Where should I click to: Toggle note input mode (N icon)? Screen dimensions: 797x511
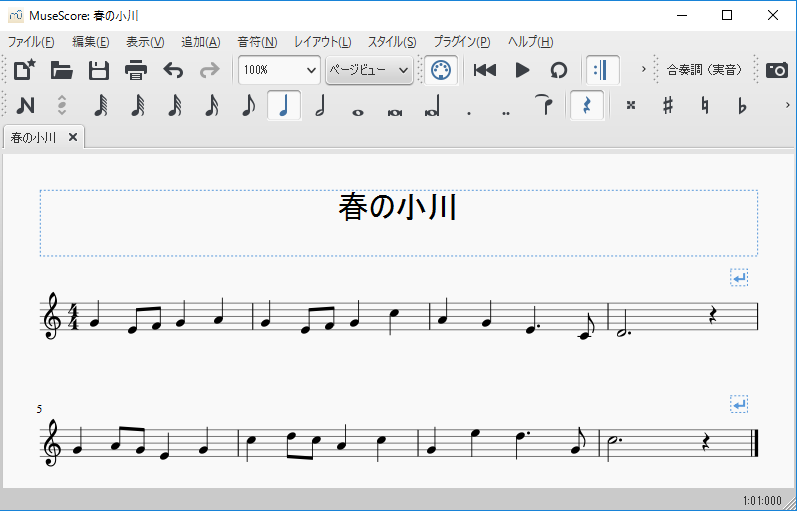(x=25, y=106)
